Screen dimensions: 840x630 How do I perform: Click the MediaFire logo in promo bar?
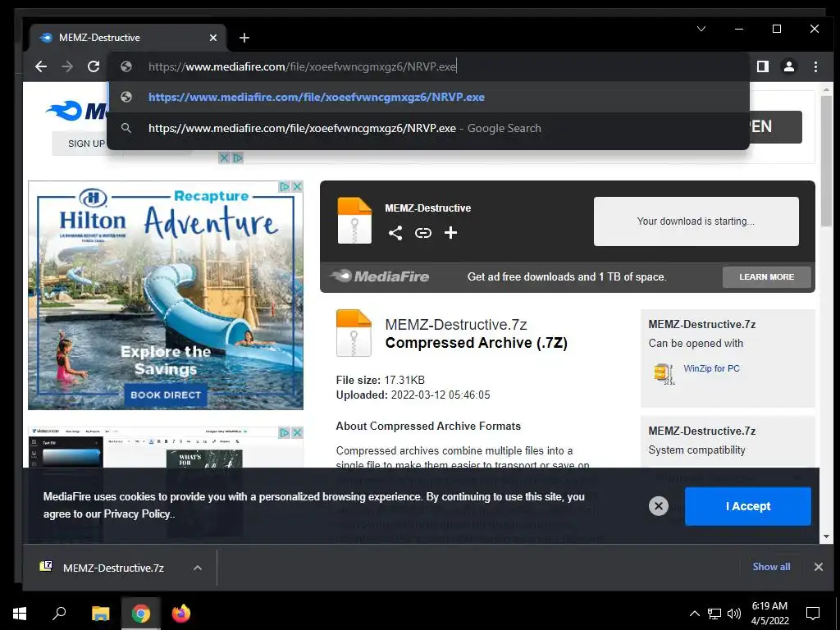[380, 276]
